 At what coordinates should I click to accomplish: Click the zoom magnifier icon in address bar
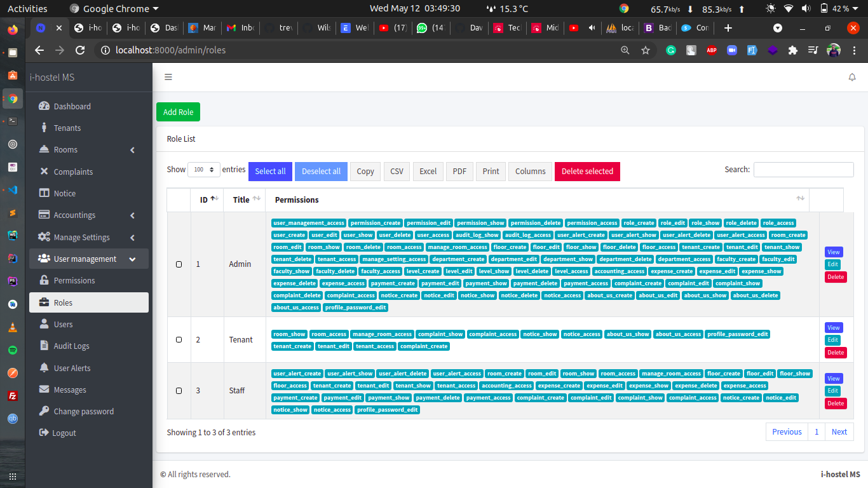tap(625, 50)
